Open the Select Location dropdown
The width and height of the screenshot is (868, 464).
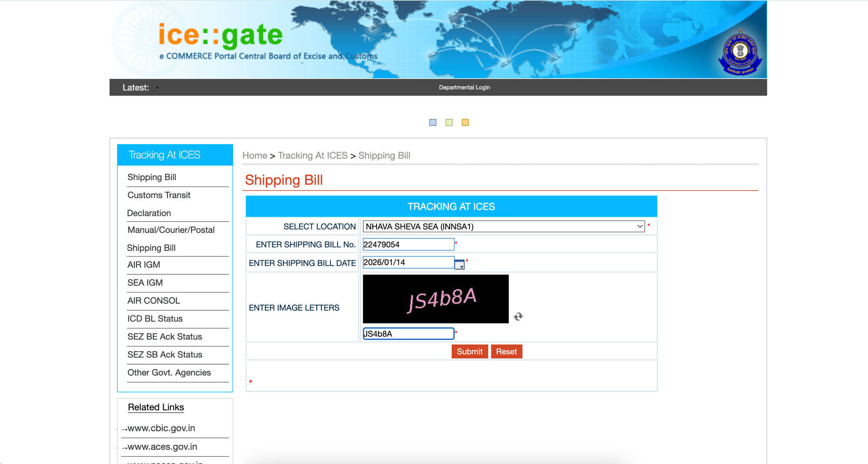tap(503, 227)
